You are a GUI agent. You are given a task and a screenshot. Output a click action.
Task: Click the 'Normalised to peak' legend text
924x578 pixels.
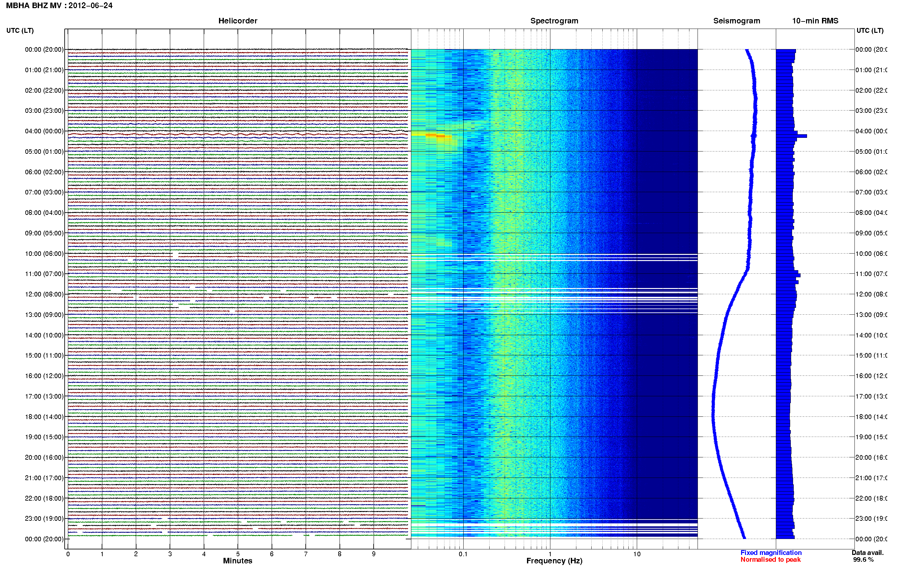(x=770, y=560)
